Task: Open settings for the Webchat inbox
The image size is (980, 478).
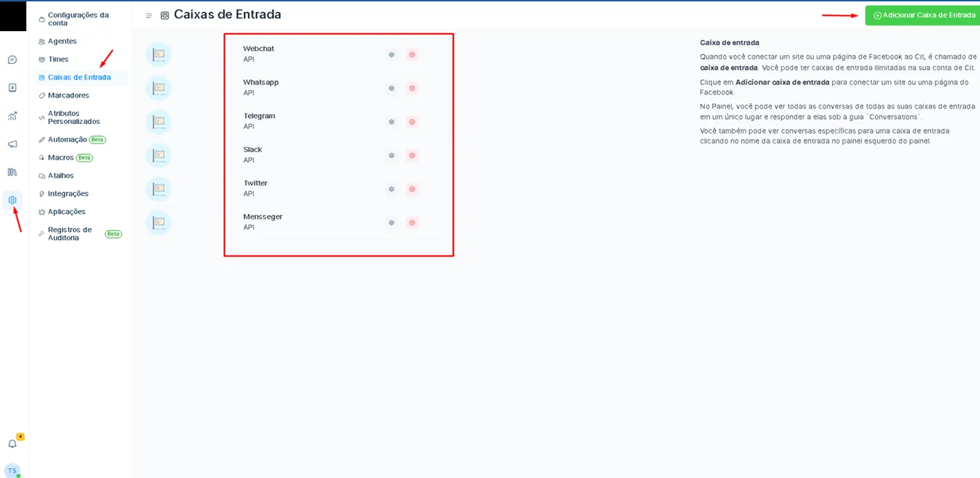Action: point(392,55)
